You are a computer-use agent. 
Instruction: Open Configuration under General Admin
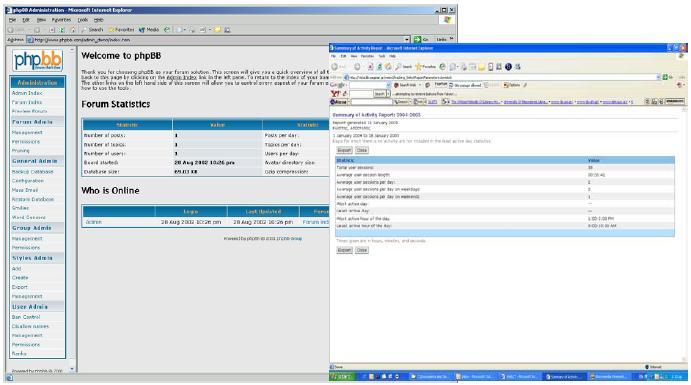tap(27, 181)
